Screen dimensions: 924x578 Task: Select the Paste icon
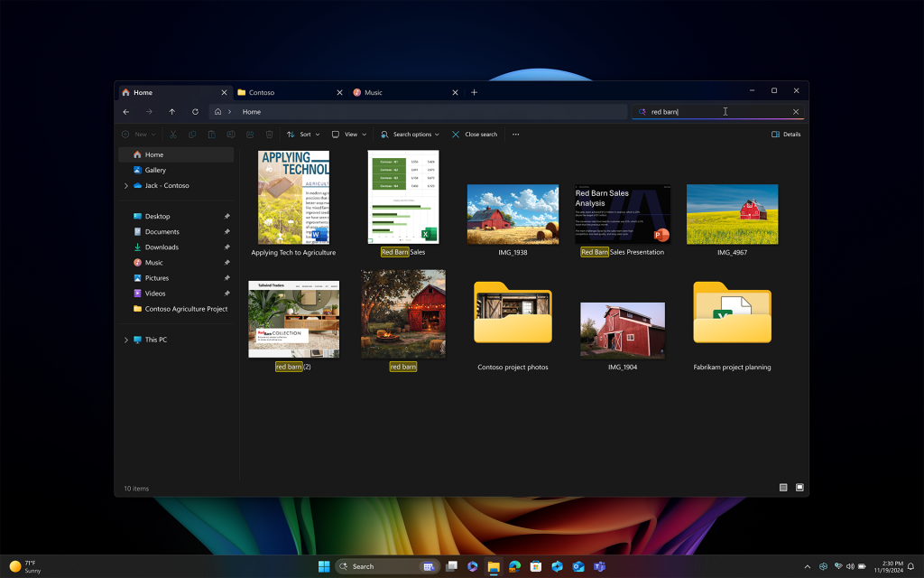point(212,134)
